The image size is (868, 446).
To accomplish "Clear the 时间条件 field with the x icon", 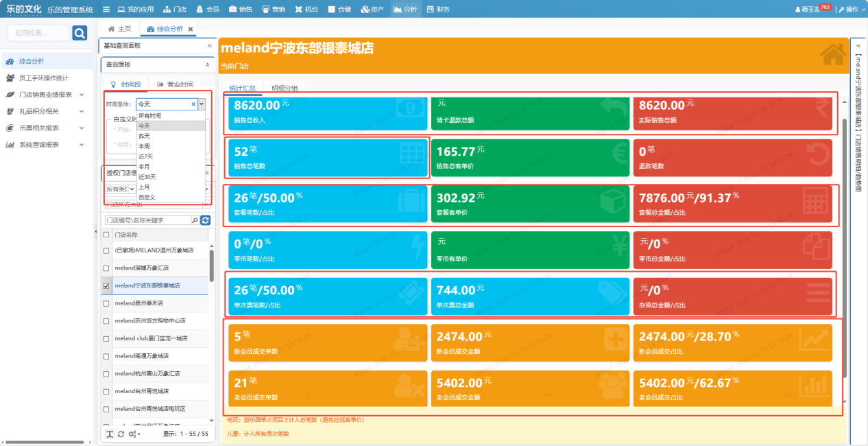I will click(x=193, y=104).
